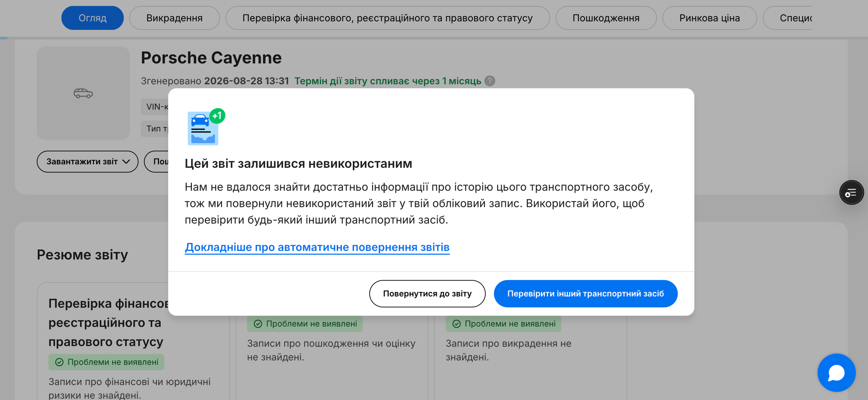Image resolution: width=868 pixels, height=400 pixels.
Task: Click the Проблеми не виявлені badge for damage records
Action: pos(305,324)
